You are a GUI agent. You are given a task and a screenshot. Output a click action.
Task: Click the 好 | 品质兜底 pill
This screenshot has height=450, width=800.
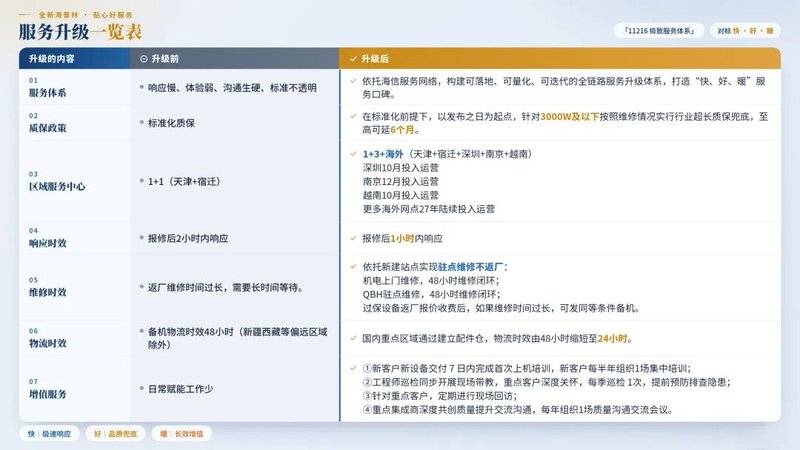coord(115,434)
